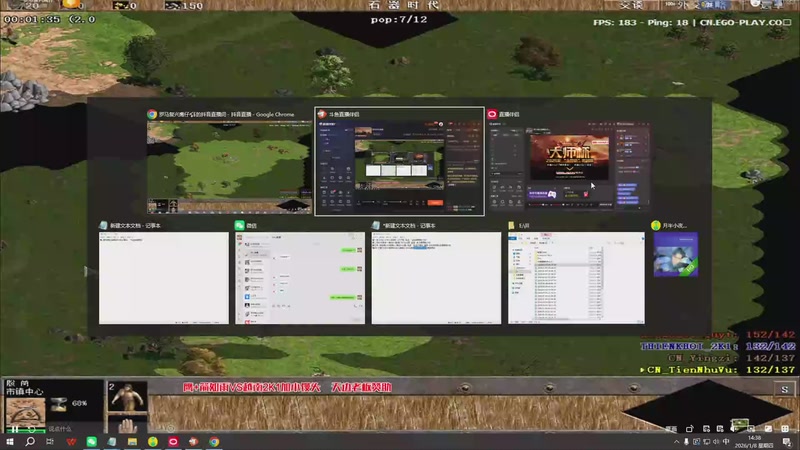Select the 斗鱼直播伴侣 window thumbnail
800x450 pixels.
coord(399,167)
